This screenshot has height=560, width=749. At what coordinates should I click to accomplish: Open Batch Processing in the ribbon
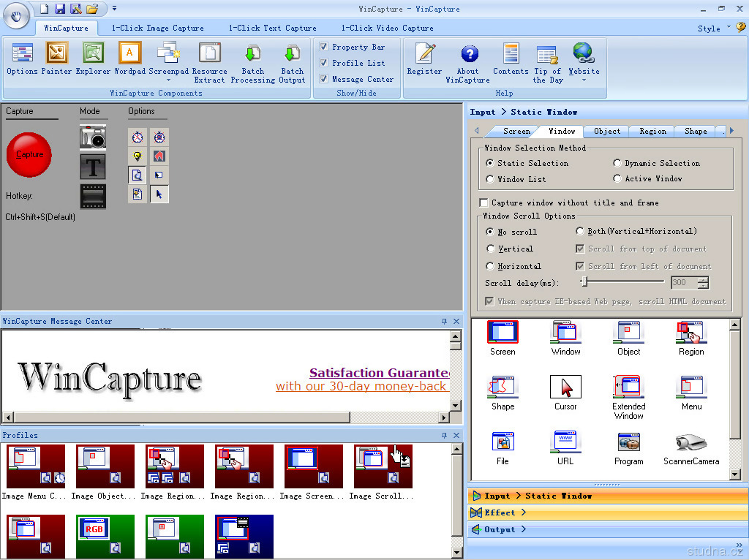pos(252,63)
